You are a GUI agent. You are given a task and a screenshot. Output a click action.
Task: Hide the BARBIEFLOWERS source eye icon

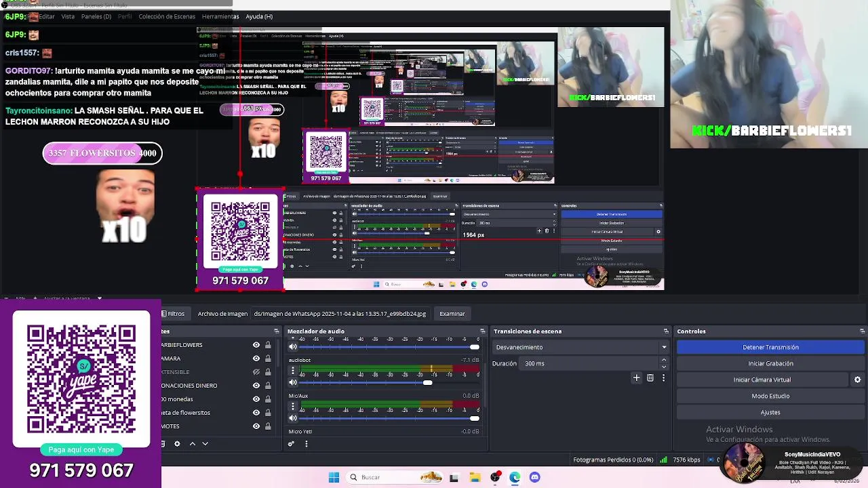click(256, 345)
